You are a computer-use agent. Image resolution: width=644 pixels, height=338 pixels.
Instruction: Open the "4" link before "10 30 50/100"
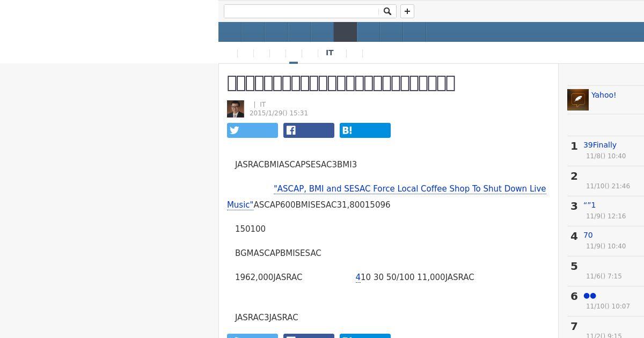tap(358, 277)
